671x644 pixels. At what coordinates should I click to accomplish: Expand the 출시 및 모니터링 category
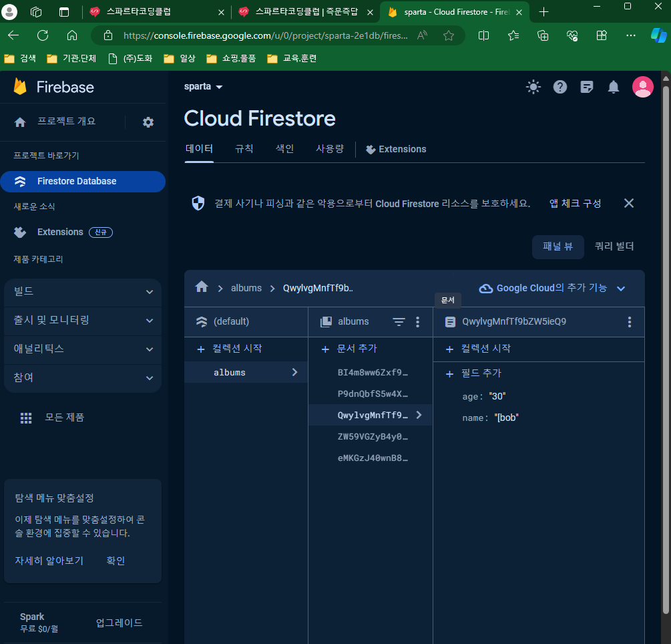(x=83, y=320)
